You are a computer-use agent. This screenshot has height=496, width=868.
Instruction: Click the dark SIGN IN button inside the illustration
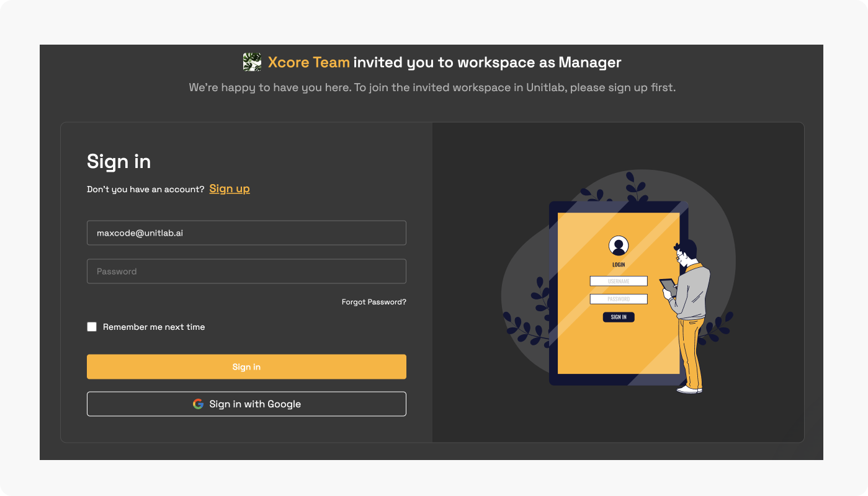618,317
